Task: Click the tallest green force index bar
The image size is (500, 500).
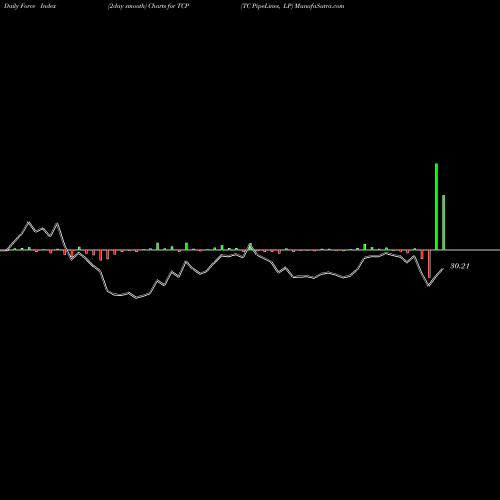Action: [x=436, y=207]
